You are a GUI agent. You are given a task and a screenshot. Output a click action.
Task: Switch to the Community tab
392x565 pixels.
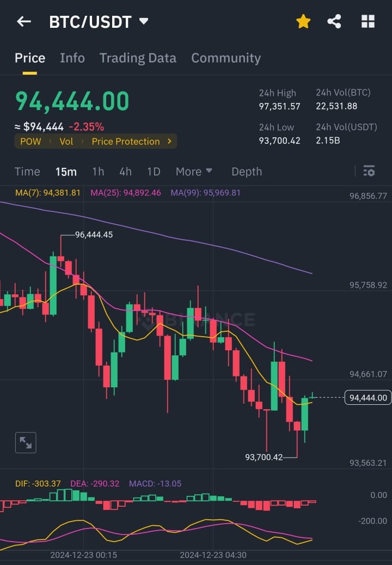pos(226,58)
